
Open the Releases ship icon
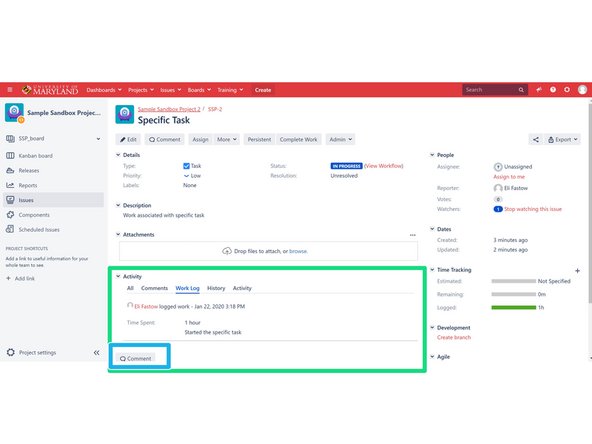coord(10,170)
